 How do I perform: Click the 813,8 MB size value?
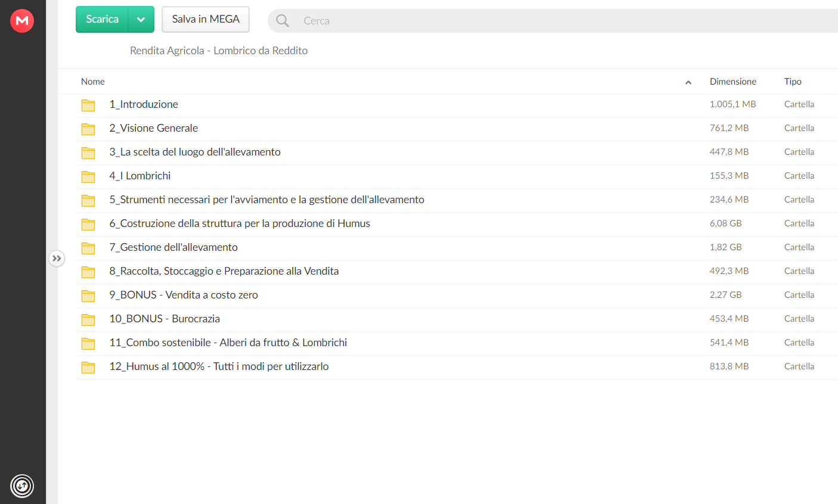(729, 366)
